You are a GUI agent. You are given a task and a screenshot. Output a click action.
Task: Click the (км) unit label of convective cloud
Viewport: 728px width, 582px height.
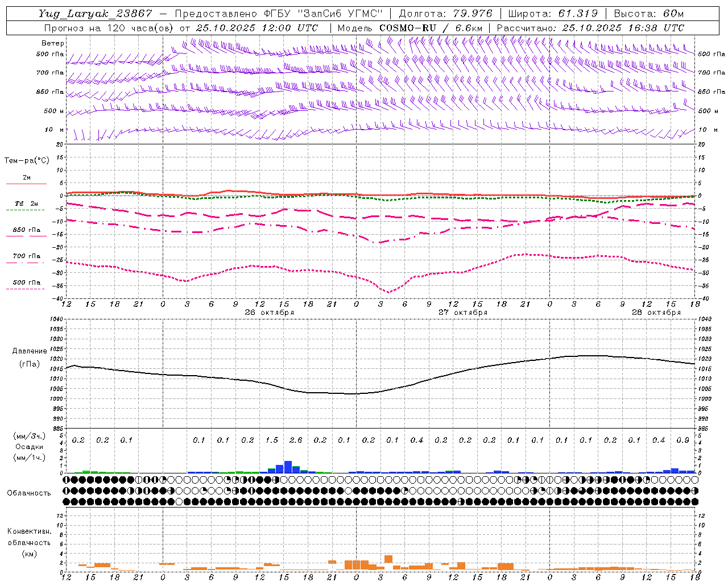[x=29, y=554]
